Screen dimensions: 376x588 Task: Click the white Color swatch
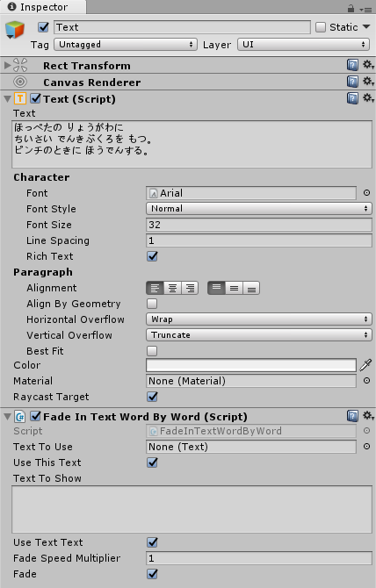[251, 365]
